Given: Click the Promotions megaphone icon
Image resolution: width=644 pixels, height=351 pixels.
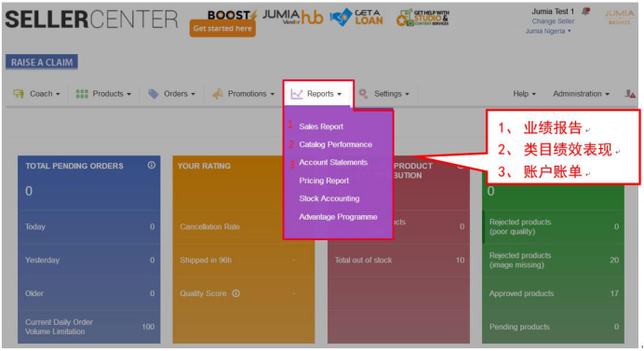Looking at the screenshot, I should (218, 94).
